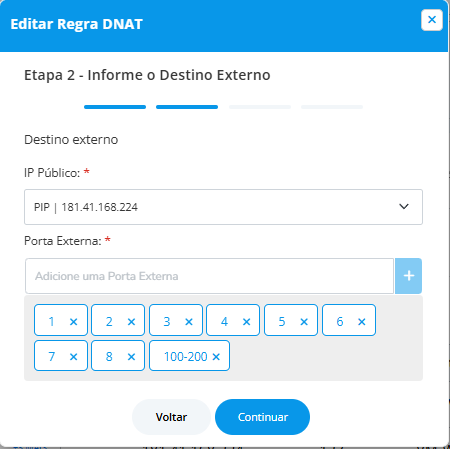Screen dimensions: 450x449
Task: Remove port 4 tag via its X
Action: 246,322
